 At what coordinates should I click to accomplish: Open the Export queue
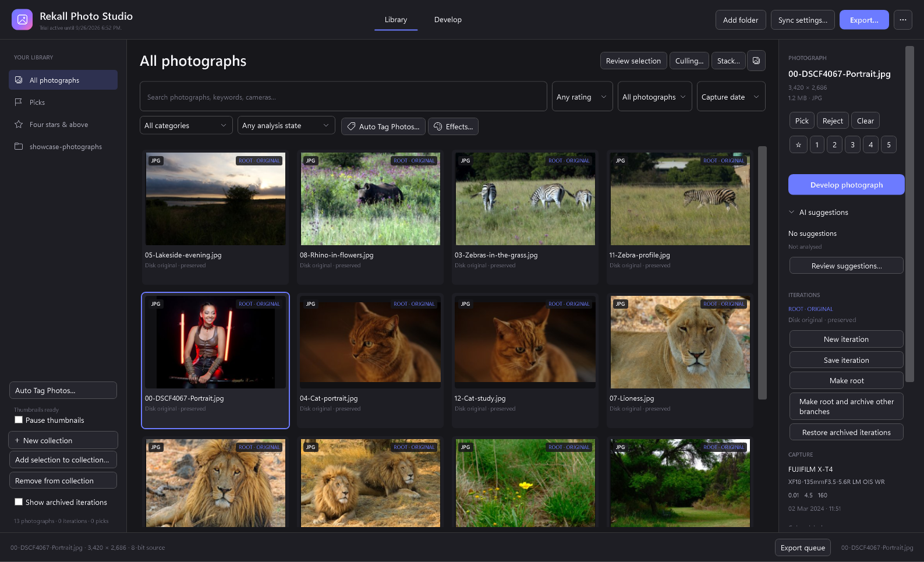[x=802, y=547]
